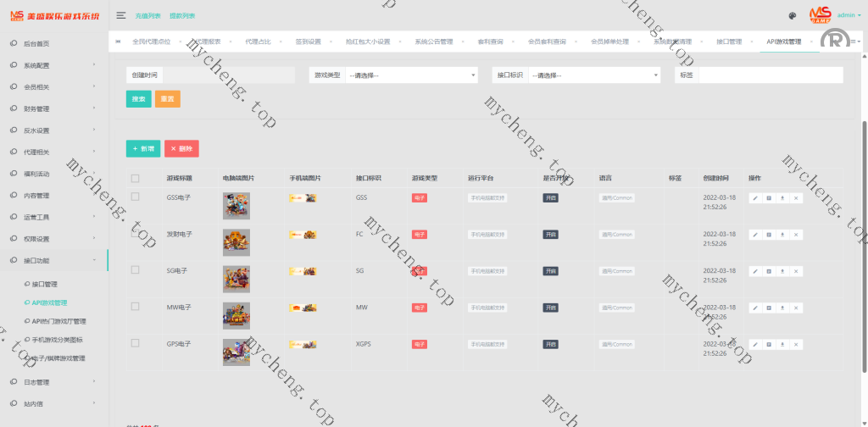
Task: Check the select-all checkbox in table header
Action: click(136, 178)
